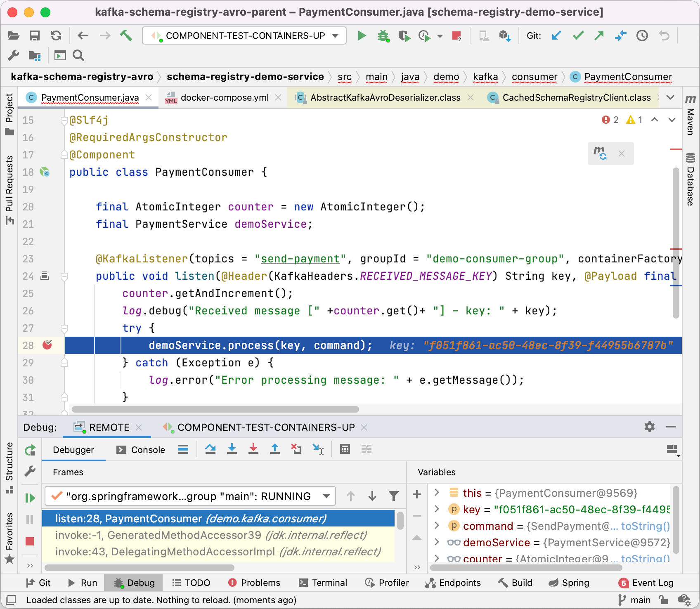Add new watch with plus icon
The height and width of the screenshot is (609, 700).
click(417, 494)
